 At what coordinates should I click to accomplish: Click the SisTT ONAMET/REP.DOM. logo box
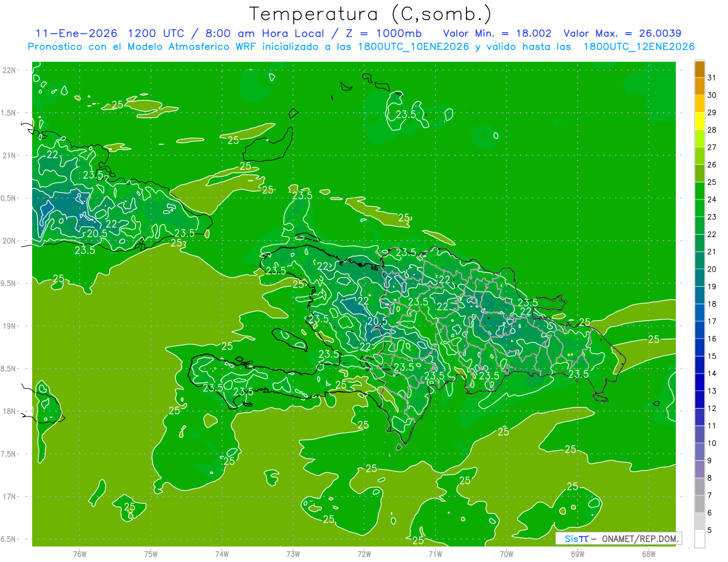coord(618,538)
